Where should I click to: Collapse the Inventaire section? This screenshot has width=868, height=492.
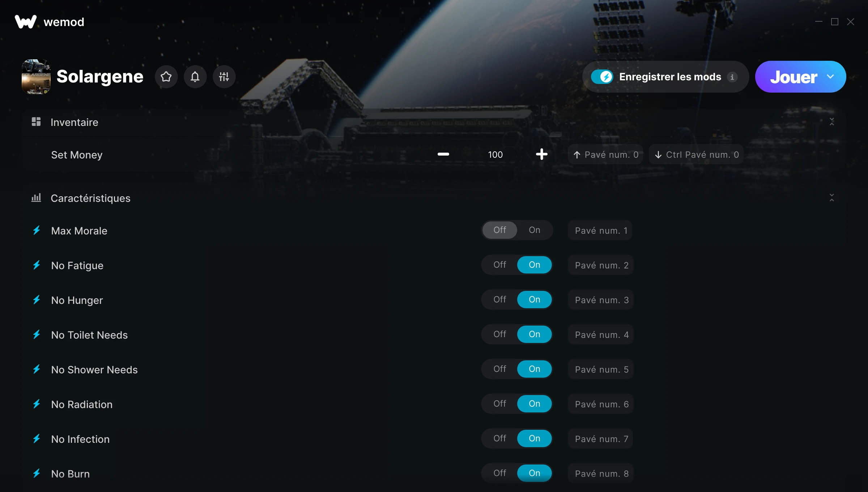coord(832,122)
